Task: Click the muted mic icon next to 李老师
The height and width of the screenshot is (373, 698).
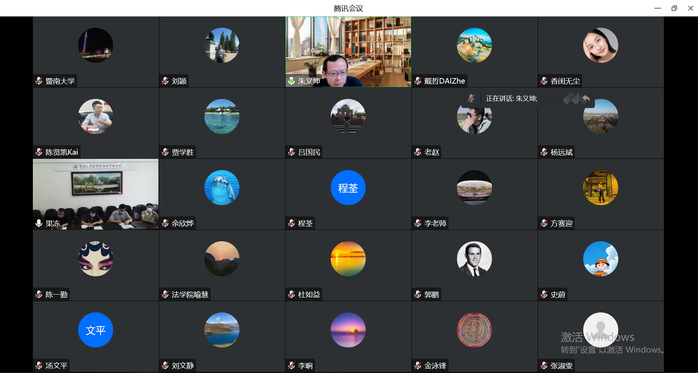Action: pos(418,223)
